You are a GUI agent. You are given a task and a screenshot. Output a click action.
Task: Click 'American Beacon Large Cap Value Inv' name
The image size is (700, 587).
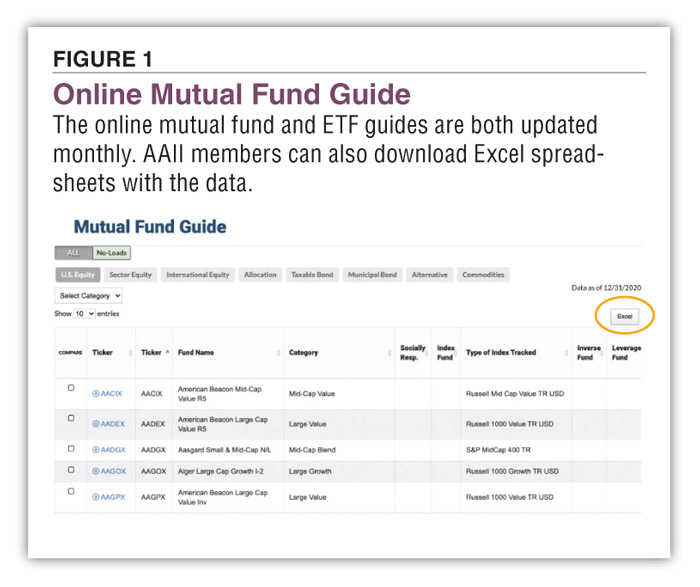(223, 497)
